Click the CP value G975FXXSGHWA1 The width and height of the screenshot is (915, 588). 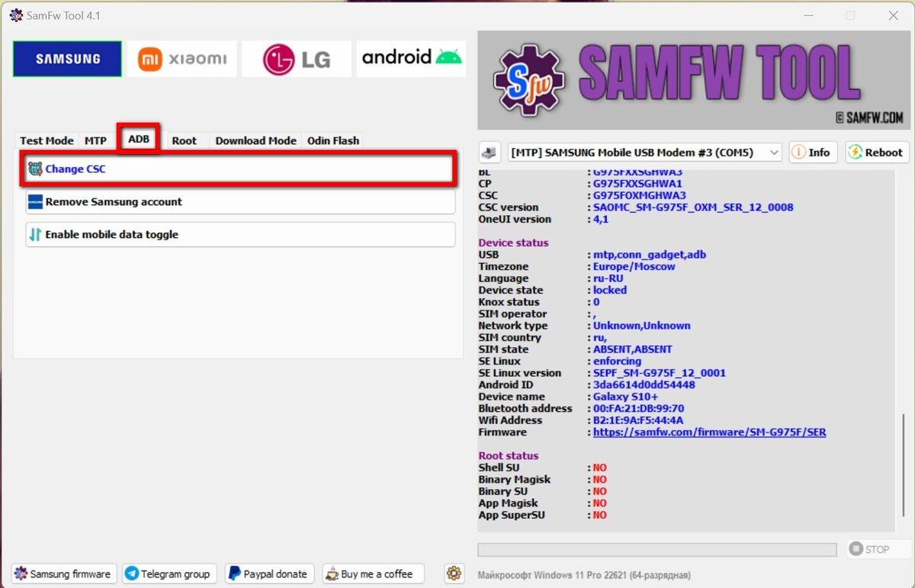click(x=638, y=184)
